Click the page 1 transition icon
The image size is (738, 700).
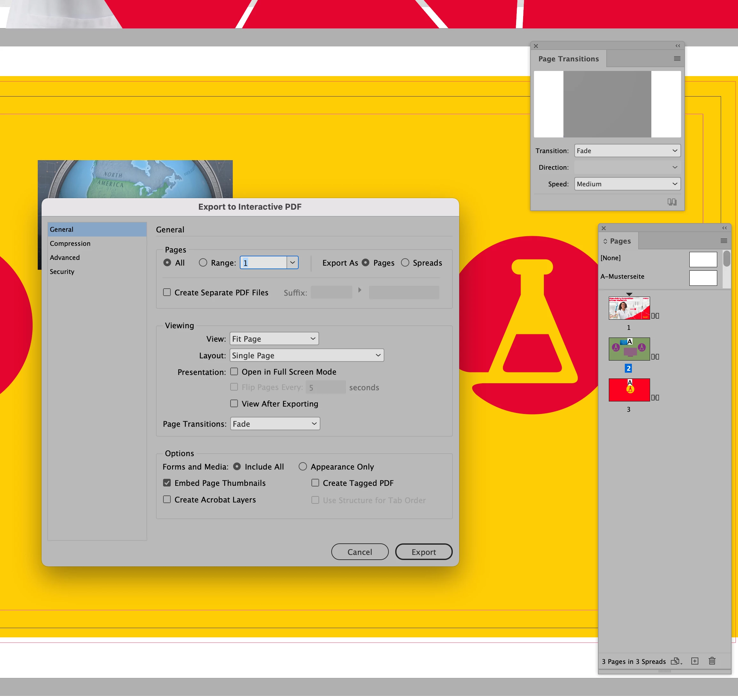coord(655,316)
